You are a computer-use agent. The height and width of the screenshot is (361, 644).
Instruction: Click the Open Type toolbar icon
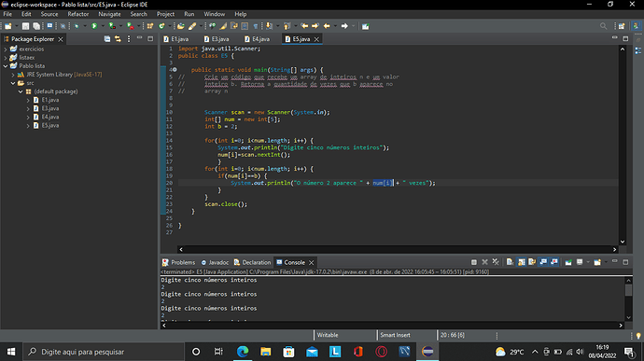(181, 26)
